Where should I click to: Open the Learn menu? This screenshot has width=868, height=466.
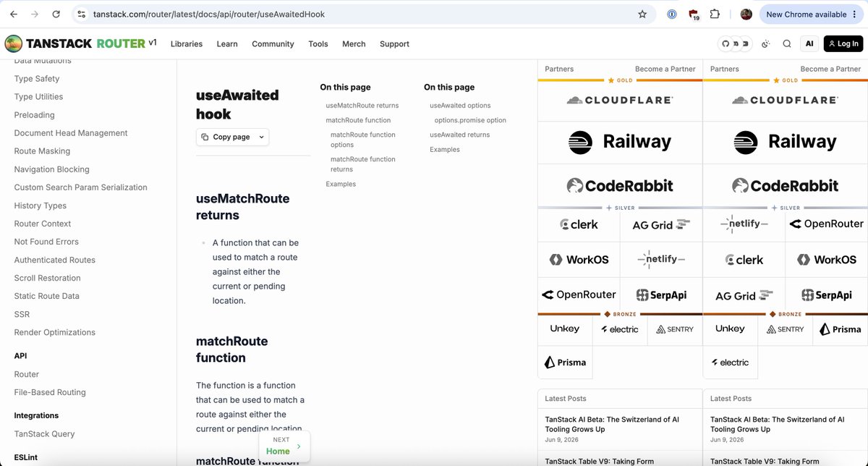(x=227, y=44)
